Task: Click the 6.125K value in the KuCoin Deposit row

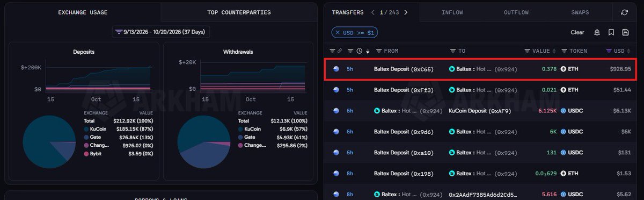Action: click(547, 111)
